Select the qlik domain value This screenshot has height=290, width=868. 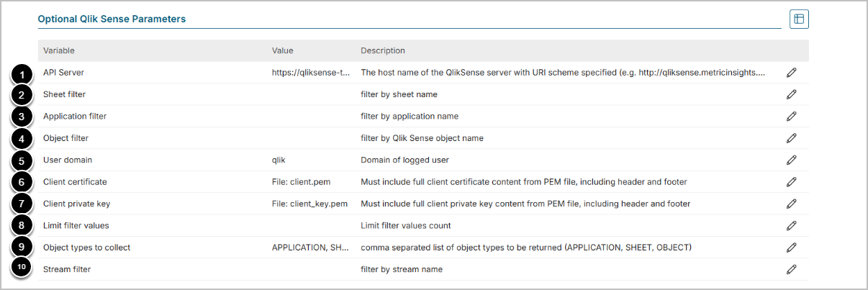click(279, 160)
